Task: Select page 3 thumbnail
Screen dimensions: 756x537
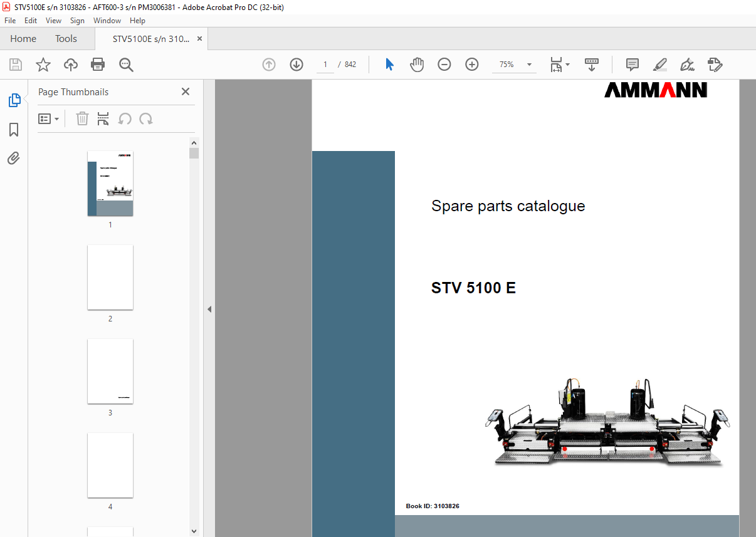Action: 110,372
